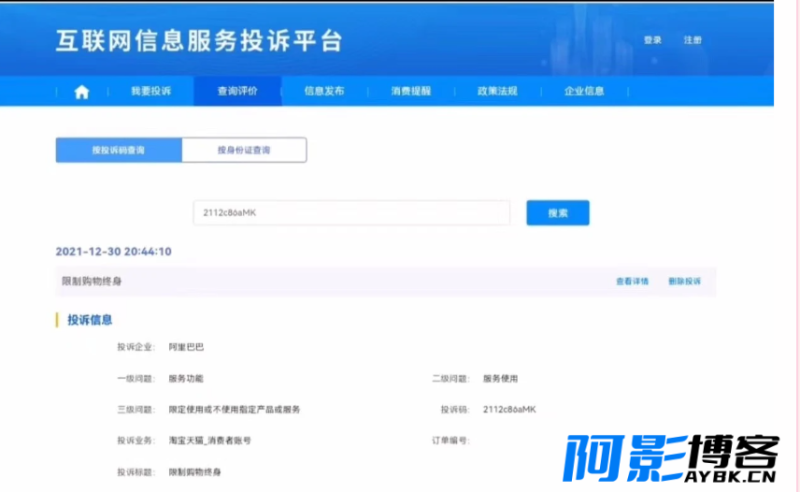Select the 淘宝天猫_消费者账号 value
800x492 pixels.
(210, 440)
